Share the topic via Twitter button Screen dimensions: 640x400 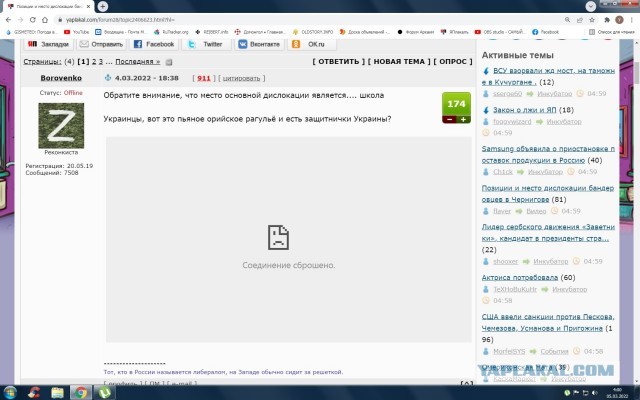[x=207, y=44]
